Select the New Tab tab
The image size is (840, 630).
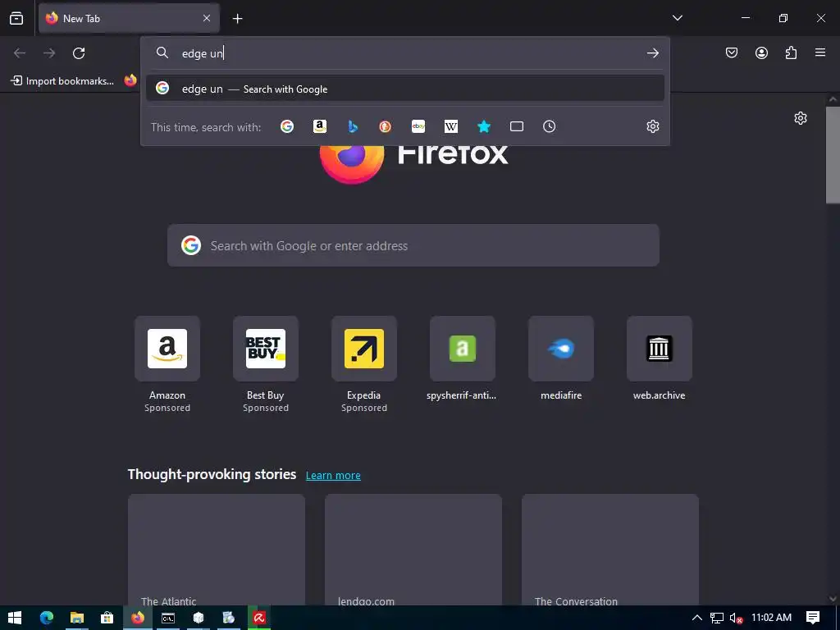129,18
